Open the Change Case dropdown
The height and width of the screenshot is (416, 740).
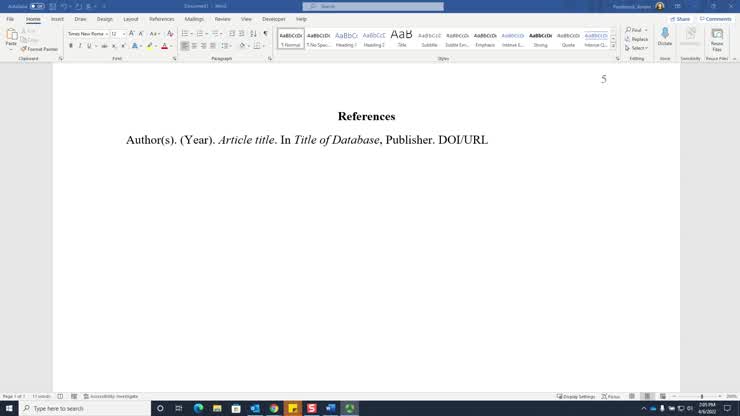[155, 34]
